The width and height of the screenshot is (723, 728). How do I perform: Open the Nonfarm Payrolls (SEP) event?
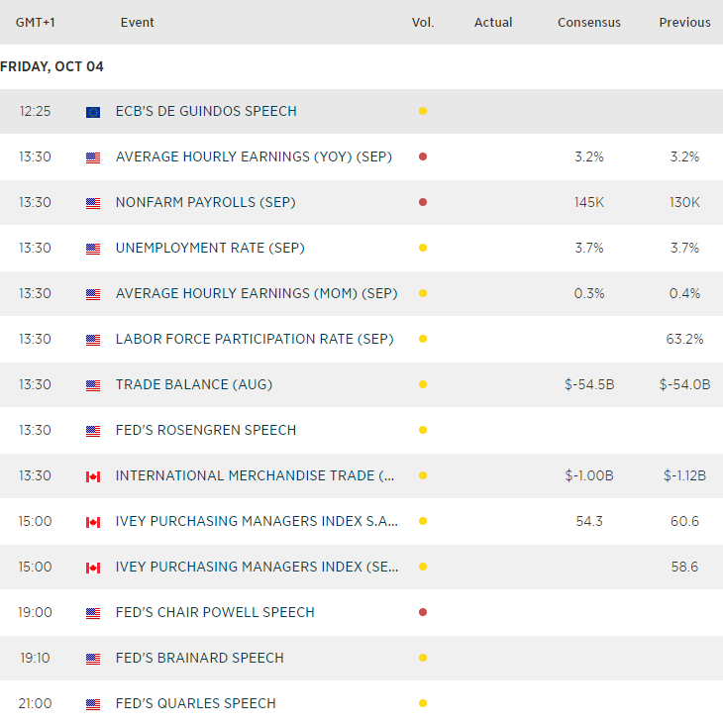tap(205, 202)
